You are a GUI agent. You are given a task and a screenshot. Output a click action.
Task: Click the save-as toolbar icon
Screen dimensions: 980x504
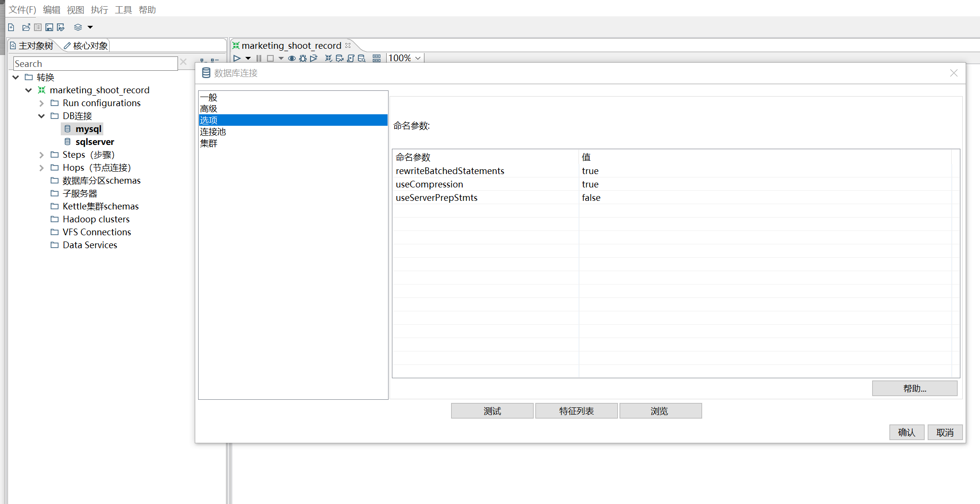61,27
